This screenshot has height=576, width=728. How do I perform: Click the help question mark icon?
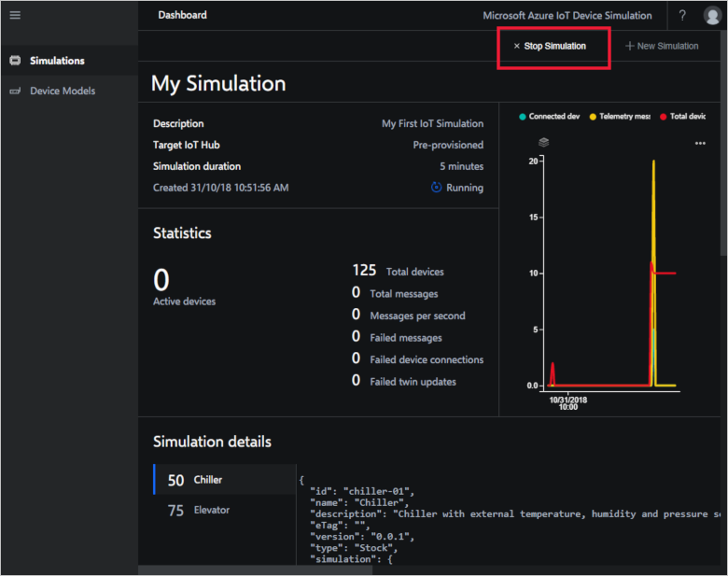pos(682,16)
